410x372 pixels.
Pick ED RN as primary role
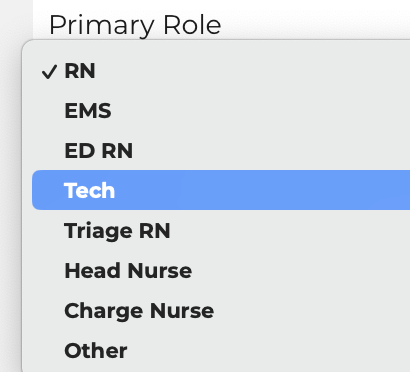[221, 151]
